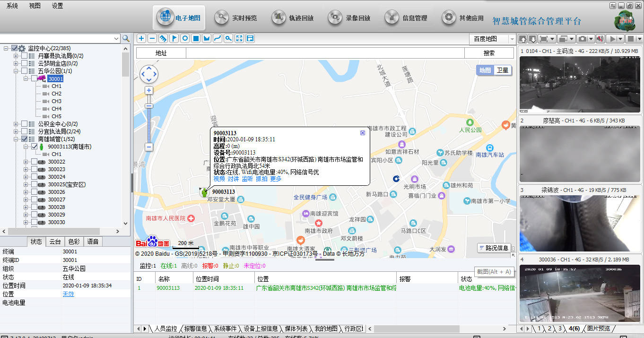Click the play button in video toolbar

pos(613,39)
